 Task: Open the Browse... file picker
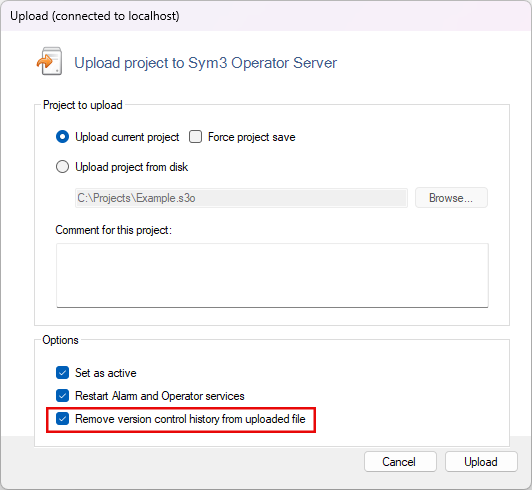coord(451,197)
